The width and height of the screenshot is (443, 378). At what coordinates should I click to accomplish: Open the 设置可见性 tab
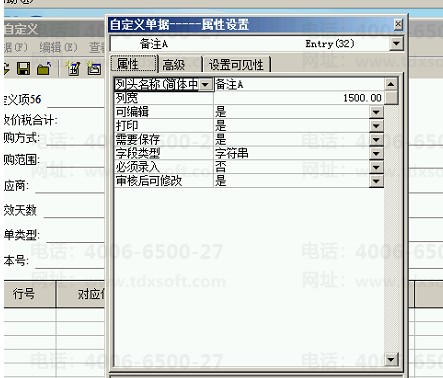coord(236,64)
